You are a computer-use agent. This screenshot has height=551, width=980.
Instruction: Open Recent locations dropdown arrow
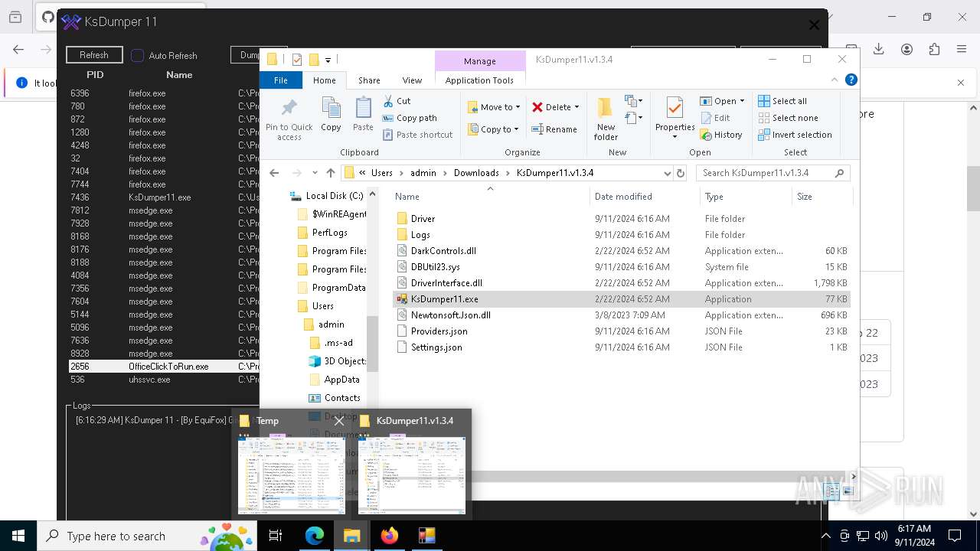pyautogui.click(x=313, y=173)
